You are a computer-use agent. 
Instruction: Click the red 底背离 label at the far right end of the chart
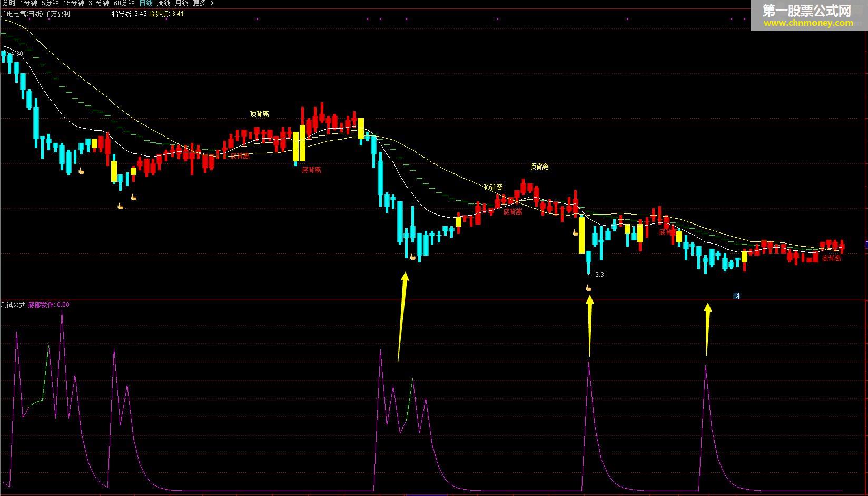(832, 259)
